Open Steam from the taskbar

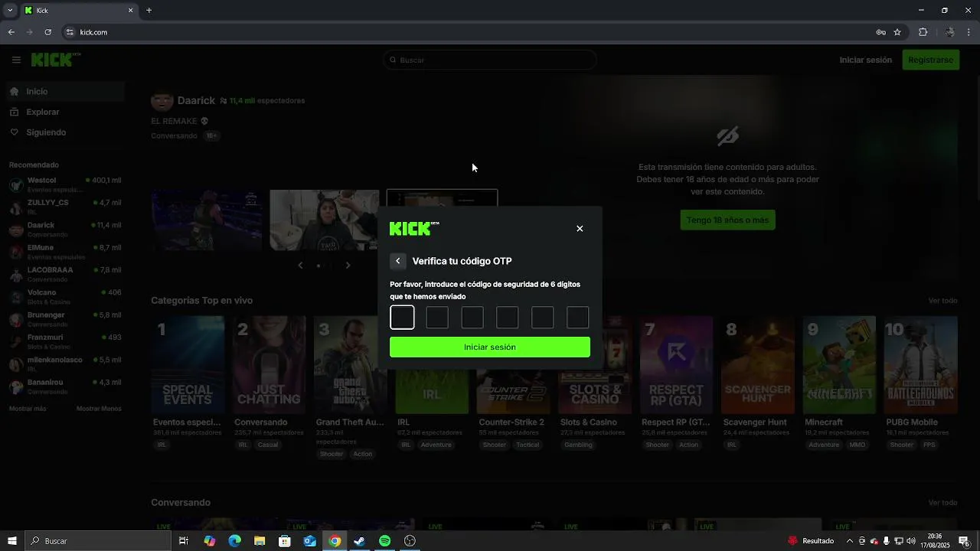click(359, 541)
